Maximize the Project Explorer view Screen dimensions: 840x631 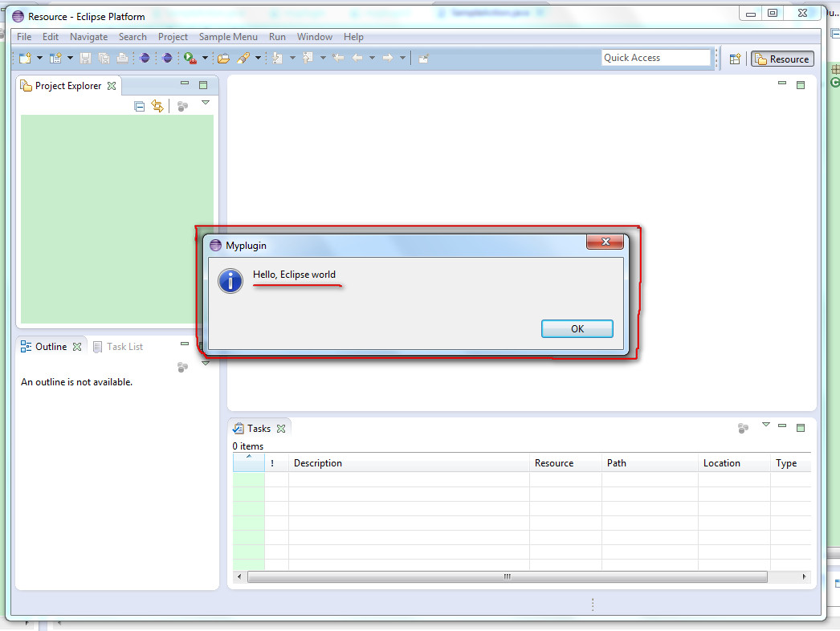pos(203,84)
